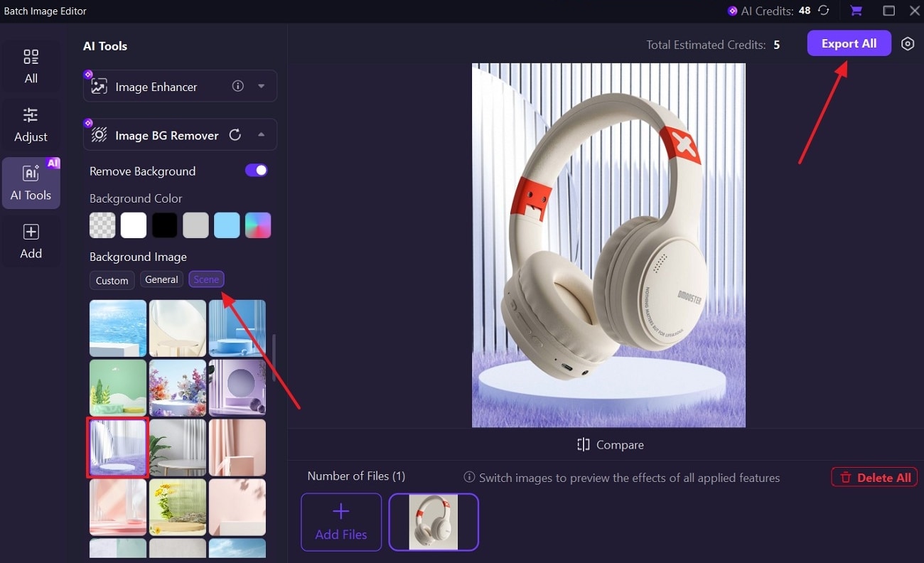Open the Add sidebar section
The image size is (924, 563).
click(x=31, y=242)
